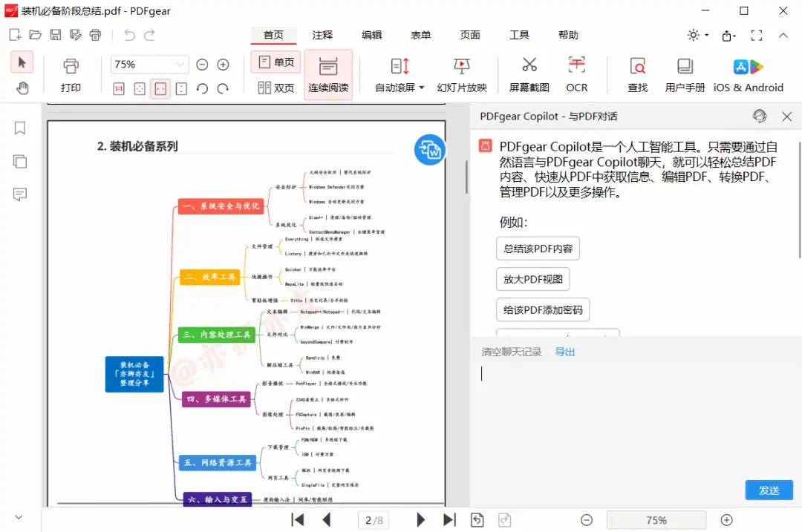This screenshot has width=802, height=532.
Task: Open 查找 search tool
Action: coord(638,75)
